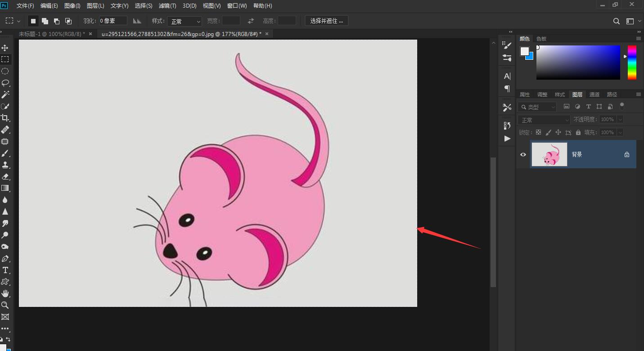This screenshot has height=351, width=644.
Task: Open the 滤镜(T) menu
Action: point(167,6)
